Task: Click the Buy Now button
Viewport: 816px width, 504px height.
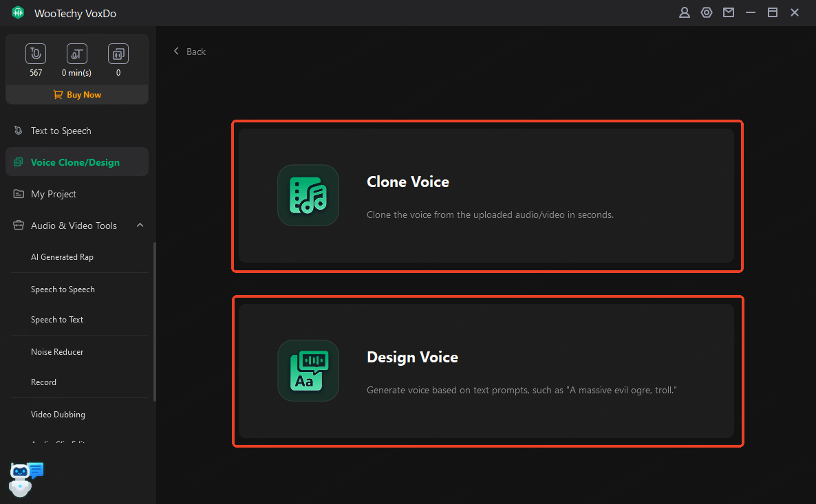Action: tap(77, 95)
